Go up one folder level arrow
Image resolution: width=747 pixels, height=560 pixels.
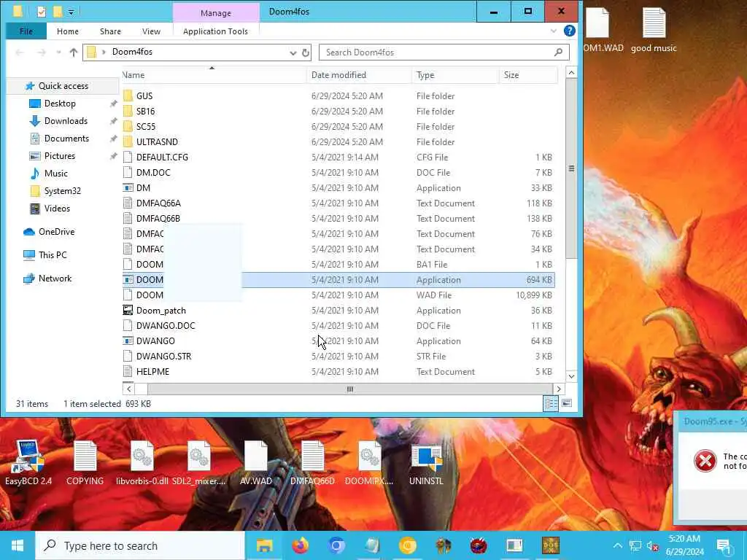tap(74, 52)
